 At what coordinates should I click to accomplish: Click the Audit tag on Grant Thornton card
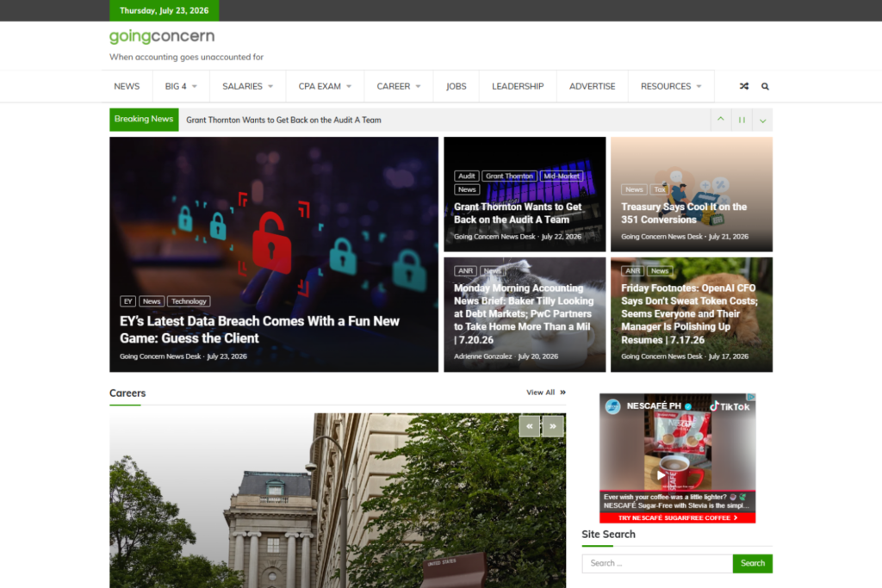point(466,176)
